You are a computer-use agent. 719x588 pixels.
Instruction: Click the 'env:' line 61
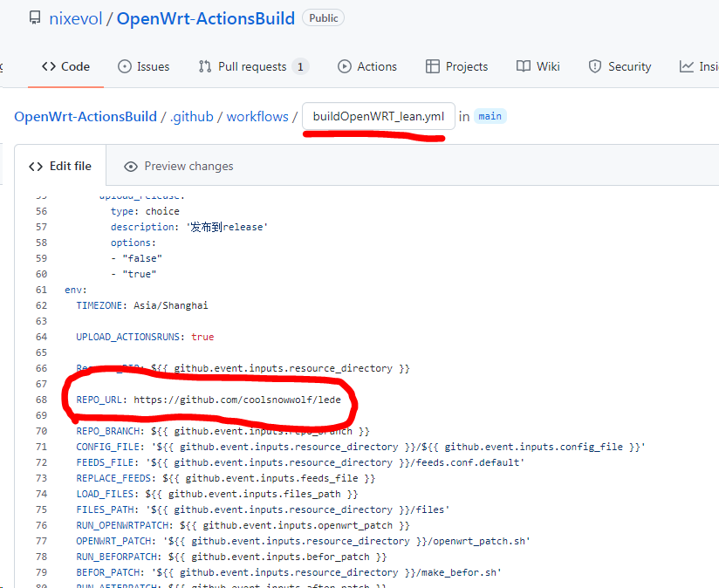76,290
